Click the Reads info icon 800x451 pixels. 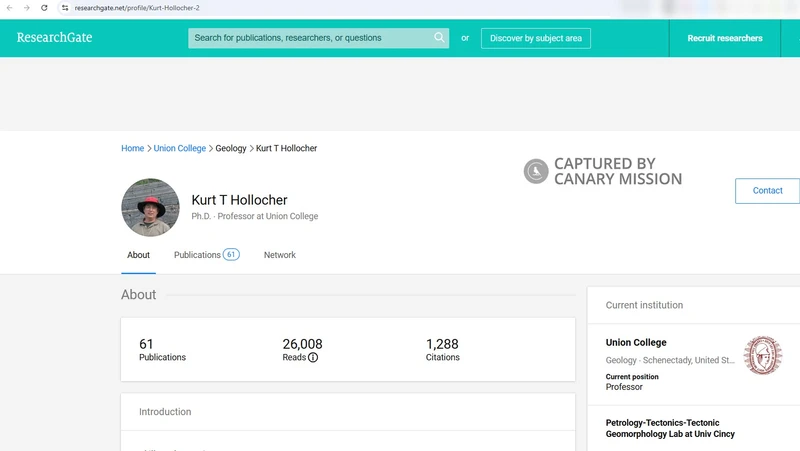313,357
